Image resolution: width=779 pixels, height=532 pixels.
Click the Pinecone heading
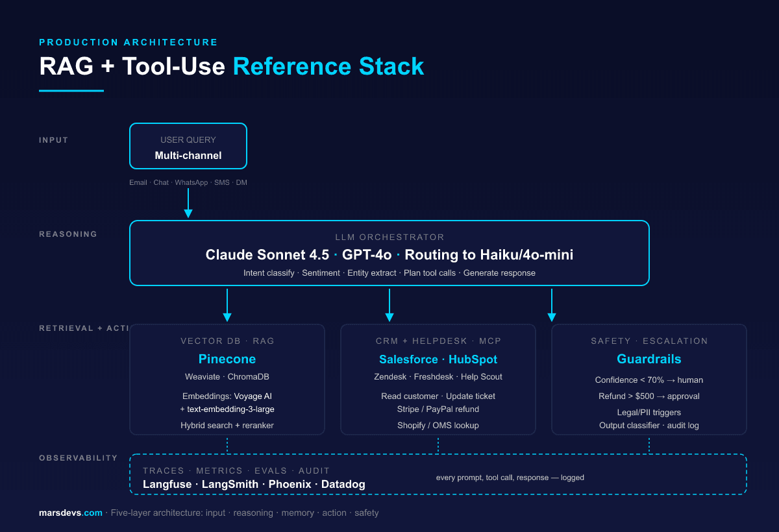click(x=227, y=359)
